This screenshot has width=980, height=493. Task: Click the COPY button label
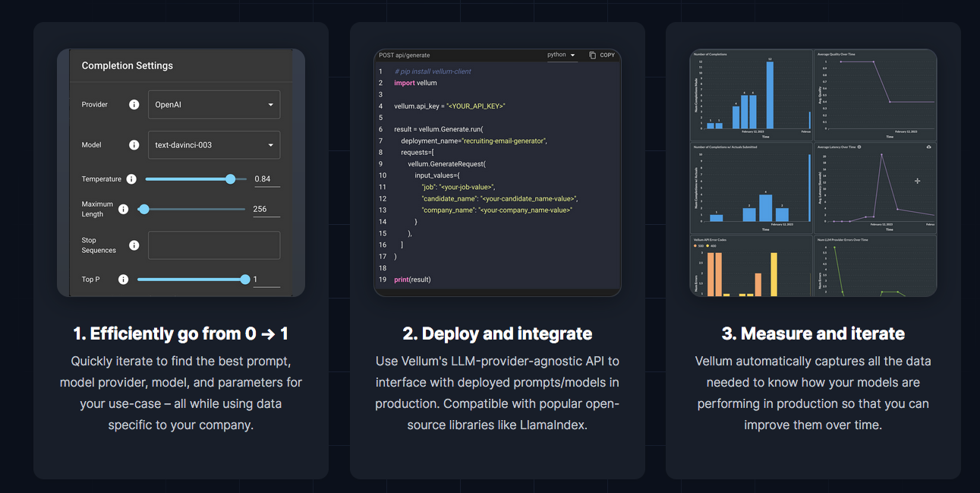coord(607,55)
